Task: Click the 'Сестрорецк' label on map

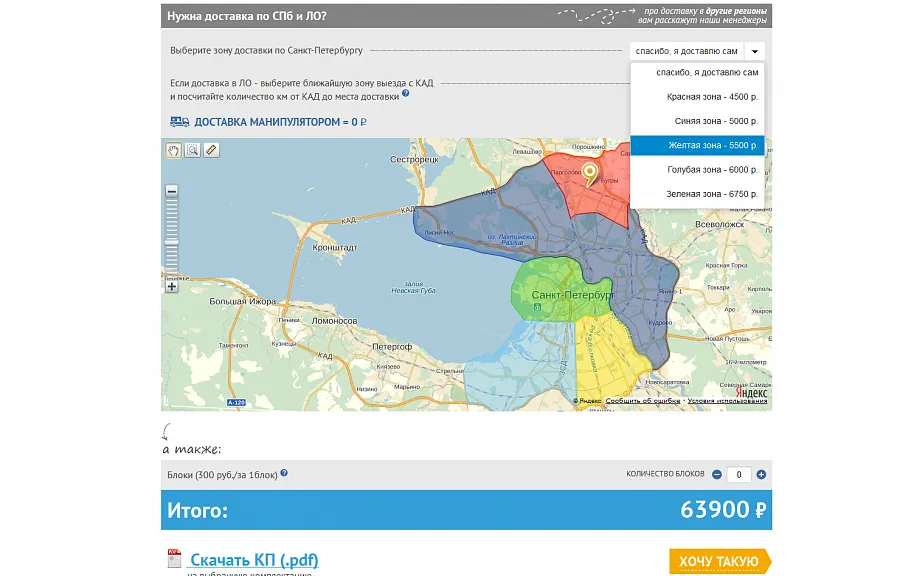Action: pyautogui.click(x=414, y=159)
